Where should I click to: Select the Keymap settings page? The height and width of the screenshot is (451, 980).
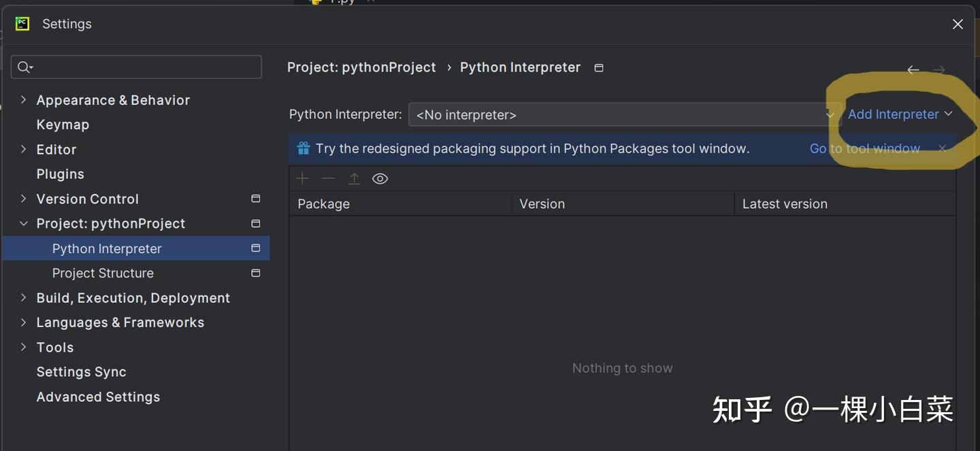click(63, 124)
